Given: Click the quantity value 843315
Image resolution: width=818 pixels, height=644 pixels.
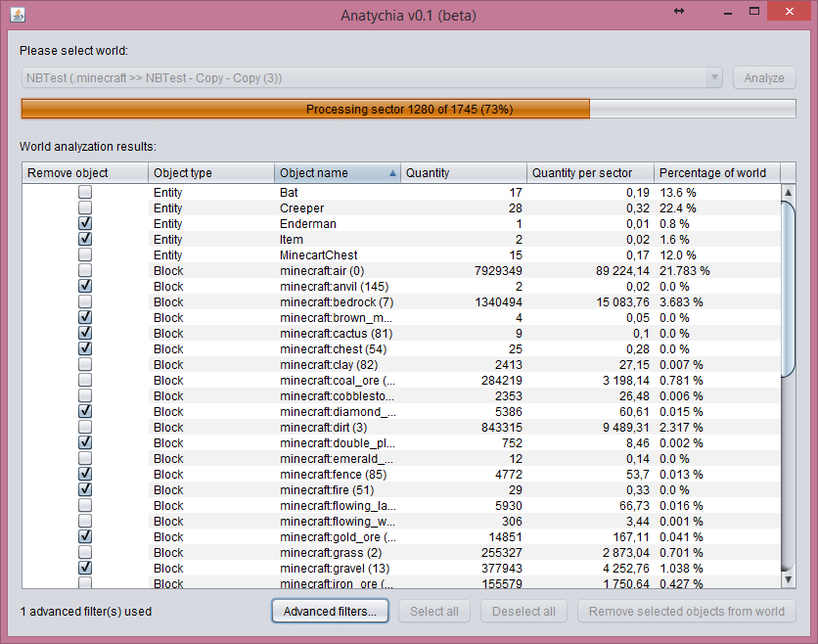Looking at the screenshot, I should [x=501, y=428].
